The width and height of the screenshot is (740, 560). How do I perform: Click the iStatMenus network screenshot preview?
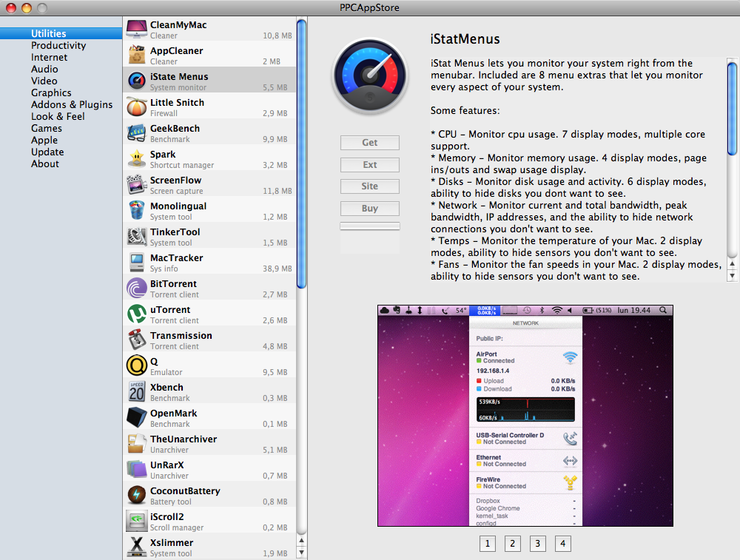coord(525,416)
